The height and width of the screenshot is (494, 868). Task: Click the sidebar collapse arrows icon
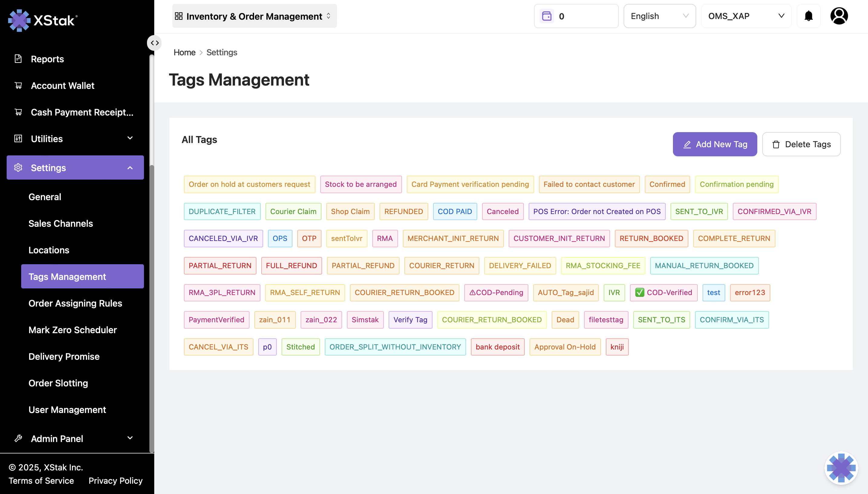coord(155,43)
